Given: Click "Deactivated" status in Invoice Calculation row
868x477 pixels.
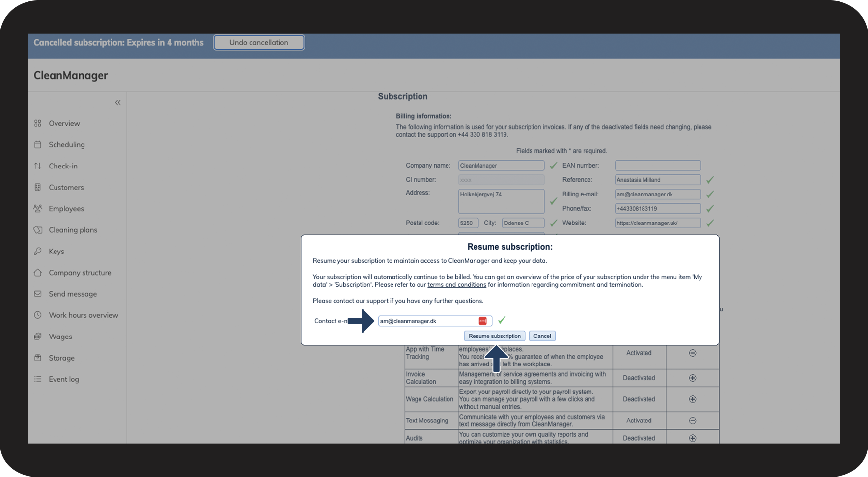Looking at the screenshot, I should (639, 378).
